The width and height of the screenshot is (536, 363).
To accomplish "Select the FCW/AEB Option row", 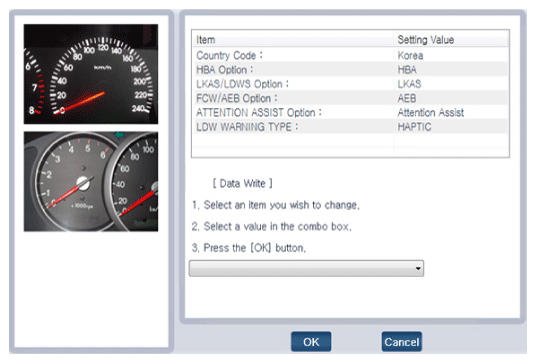I will 350,98.
